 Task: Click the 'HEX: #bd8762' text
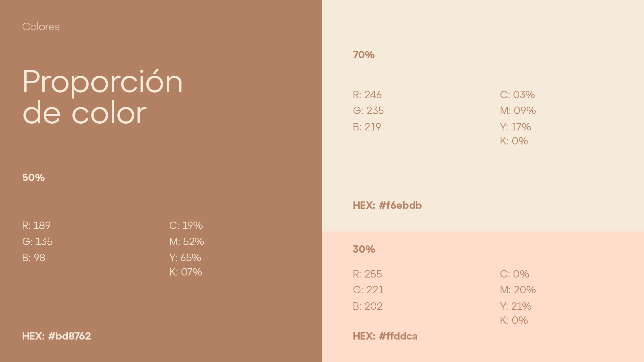pyautogui.click(x=56, y=336)
